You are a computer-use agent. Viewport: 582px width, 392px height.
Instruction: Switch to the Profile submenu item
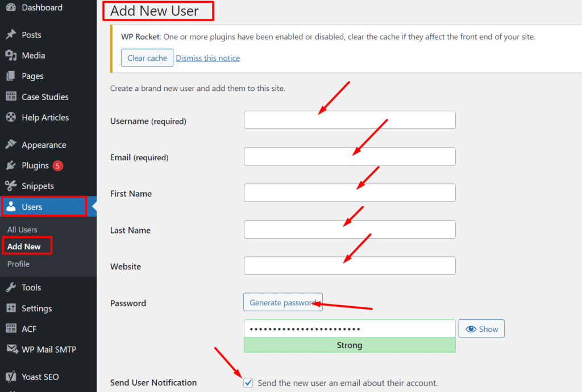click(18, 264)
